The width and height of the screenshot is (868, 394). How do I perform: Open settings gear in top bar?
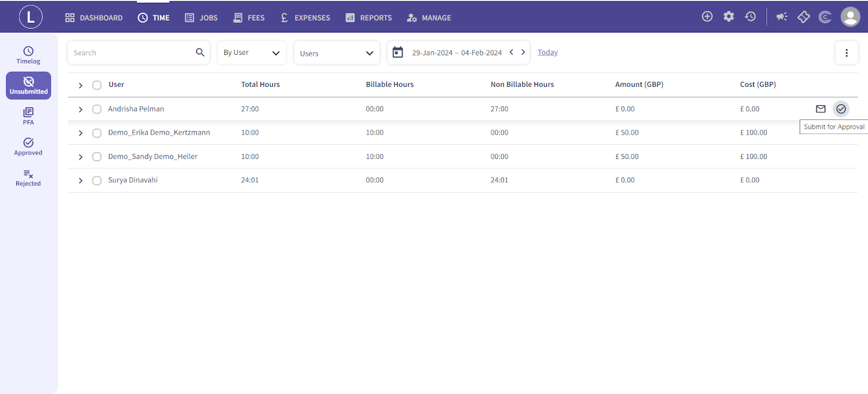(x=729, y=16)
